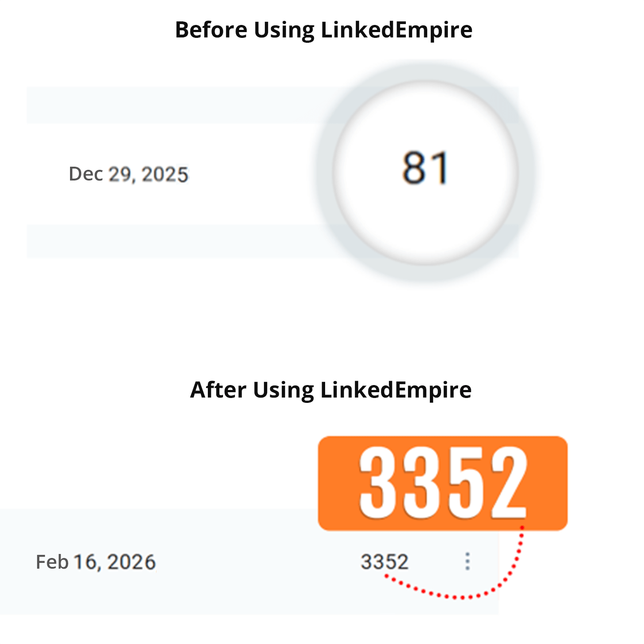Select the Dec 29, 2025 date
This screenshot has width=644, height=644.
[x=128, y=174]
